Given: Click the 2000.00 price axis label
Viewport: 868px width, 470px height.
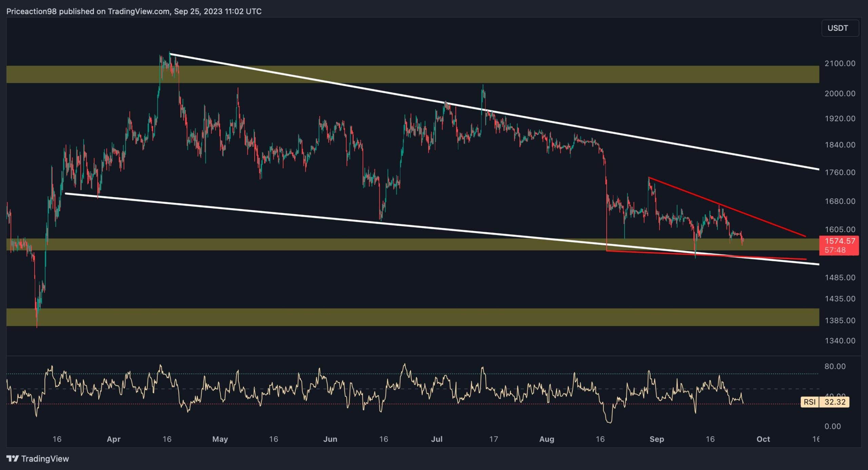Looking at the screenshot, I should point(840,93).
